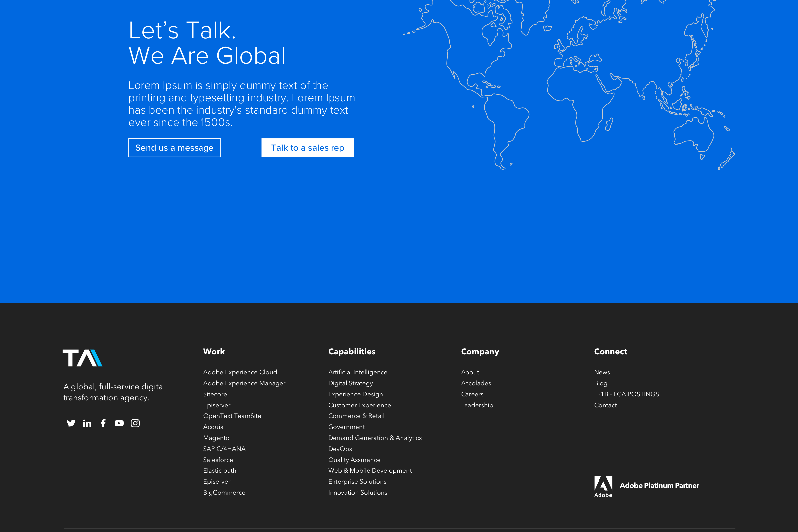
Task: Click the Facebook icon in footer
Action: coord(103,423)
